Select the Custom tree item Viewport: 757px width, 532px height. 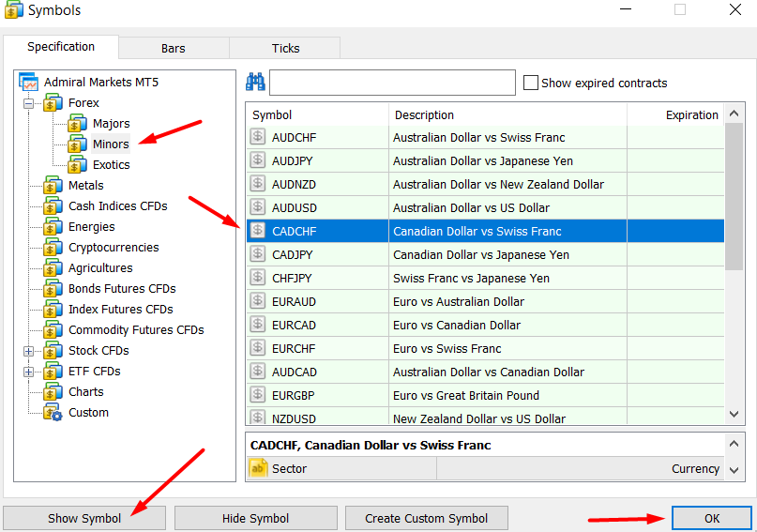(88, 412)
